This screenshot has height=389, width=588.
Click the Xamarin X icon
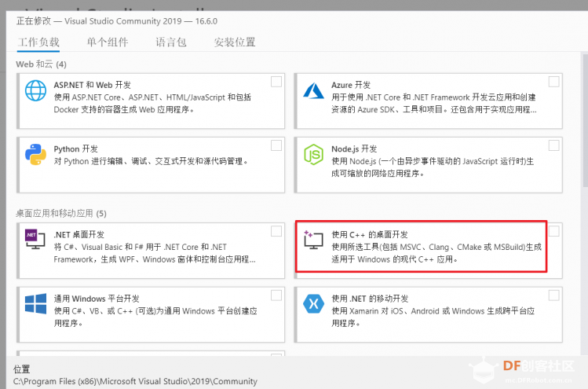pyautogui.click(x=313, y=303)
